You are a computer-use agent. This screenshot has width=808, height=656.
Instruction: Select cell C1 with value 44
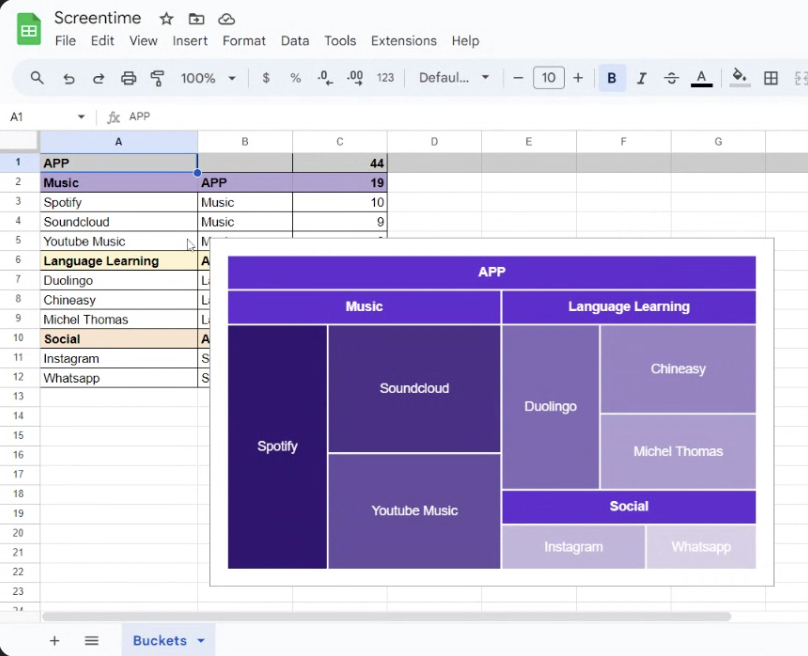pos(340,163)
